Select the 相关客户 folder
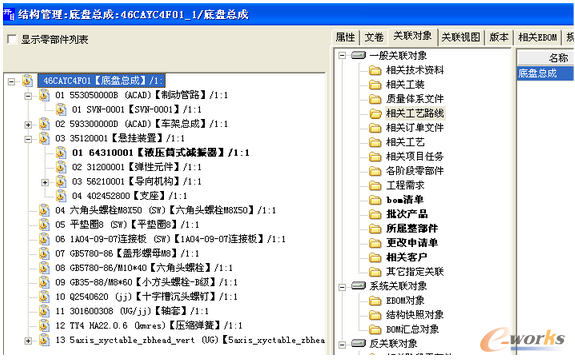This screenshot has width=575, height=362. (x=407, y=257)
